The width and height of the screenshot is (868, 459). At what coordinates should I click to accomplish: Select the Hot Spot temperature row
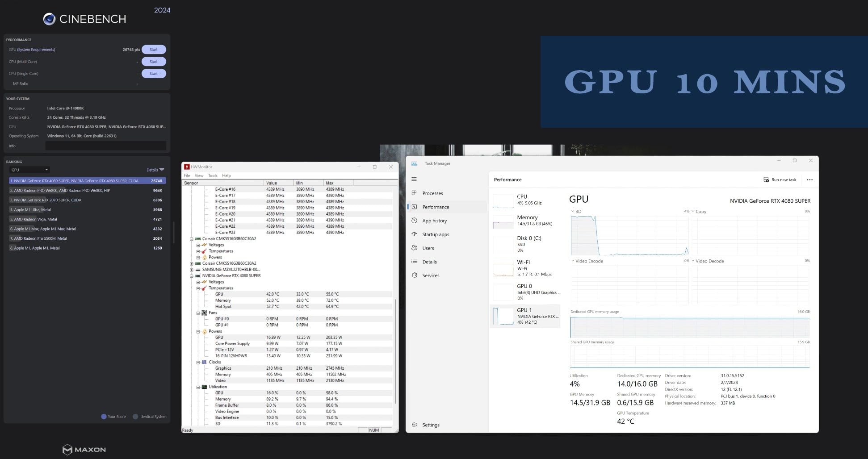click(x=288, y=307)
